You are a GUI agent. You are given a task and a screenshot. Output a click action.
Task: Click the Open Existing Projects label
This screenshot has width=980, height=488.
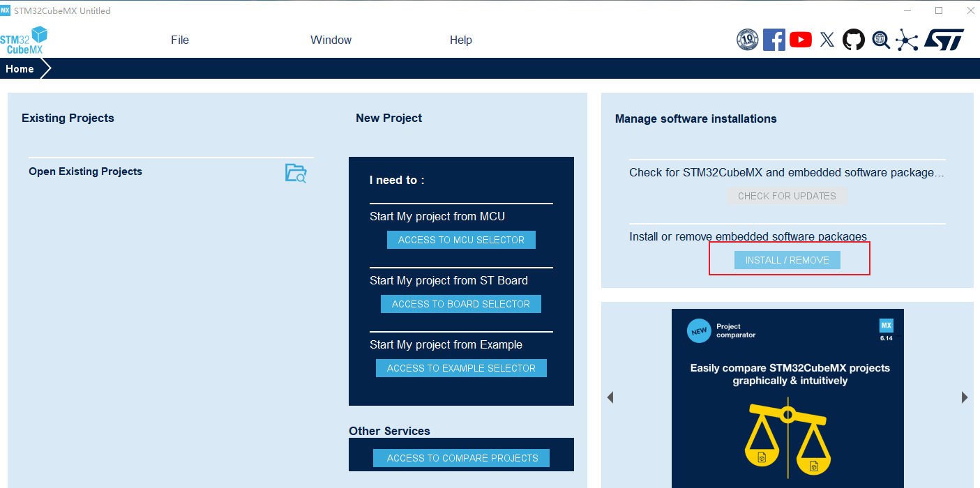(85, 171)
